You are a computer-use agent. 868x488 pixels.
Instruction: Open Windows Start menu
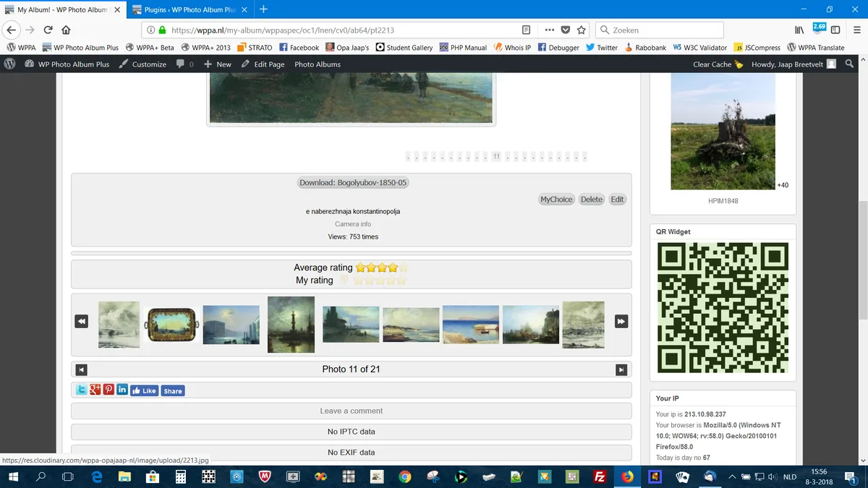14,476
